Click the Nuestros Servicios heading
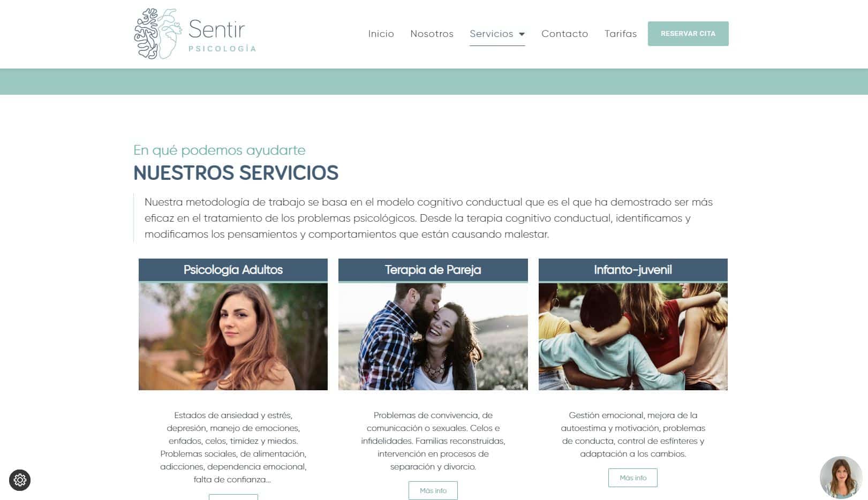Image resolution: width=868 pixels, height=500 pixels. point(236,173)
